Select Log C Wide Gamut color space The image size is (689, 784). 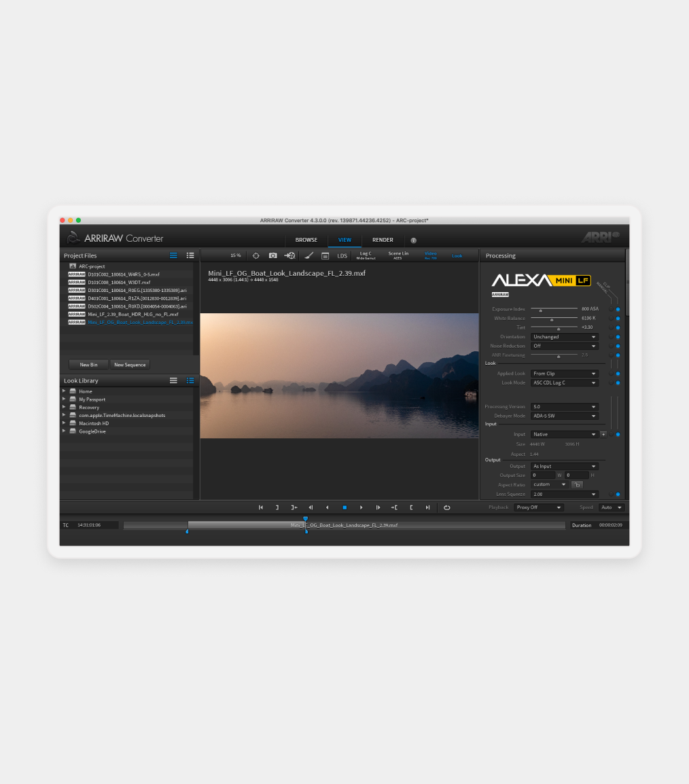pyautogui.click(x=366, y=255)
